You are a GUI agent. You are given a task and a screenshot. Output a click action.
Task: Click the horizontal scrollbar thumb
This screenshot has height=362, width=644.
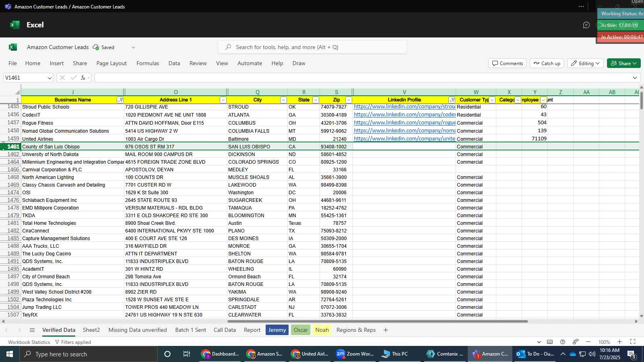tap(378, 321)
